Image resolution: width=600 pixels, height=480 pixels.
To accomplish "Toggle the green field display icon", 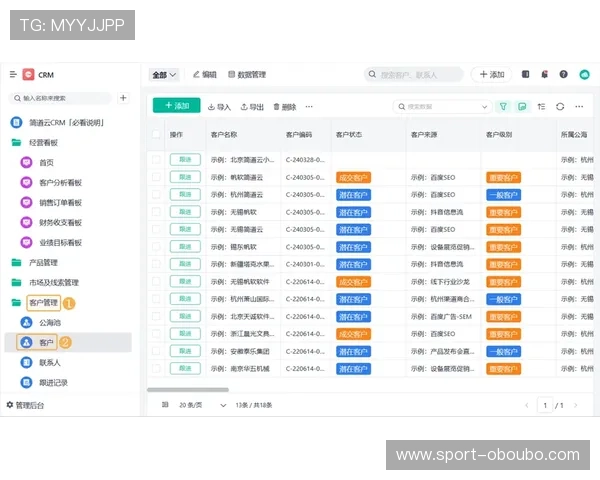I will point(522,106).
